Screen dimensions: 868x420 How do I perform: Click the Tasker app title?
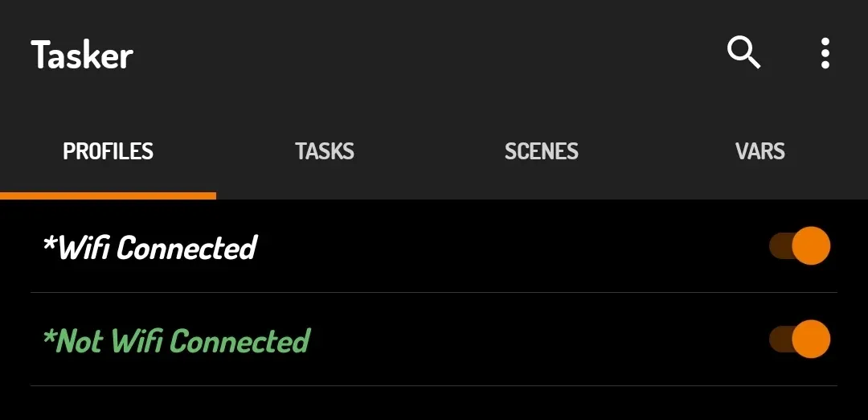pos(82,55)
